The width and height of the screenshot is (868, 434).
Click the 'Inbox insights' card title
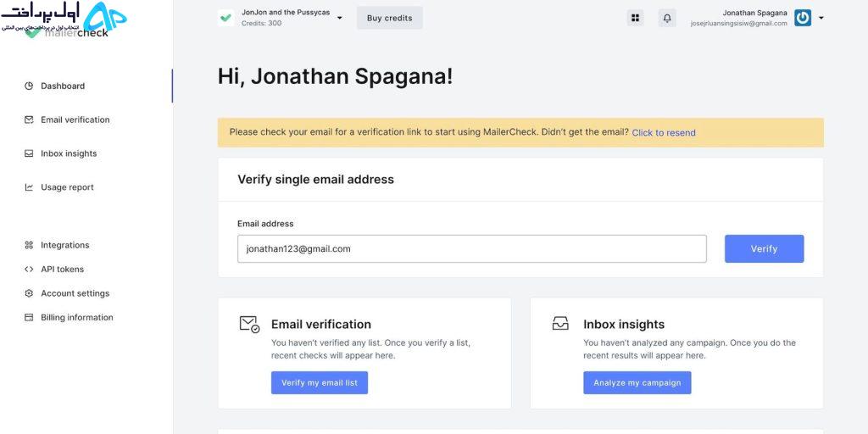click(x=624, y=325)
